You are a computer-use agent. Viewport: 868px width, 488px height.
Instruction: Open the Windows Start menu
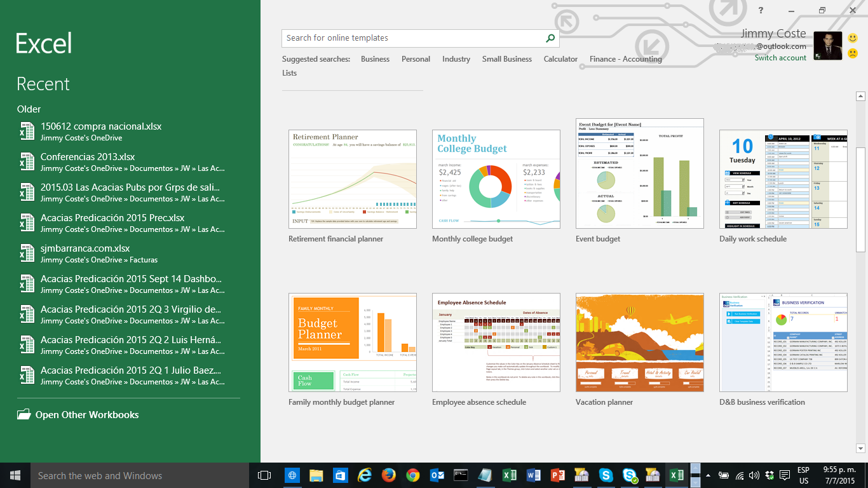(x=15, y=475)
